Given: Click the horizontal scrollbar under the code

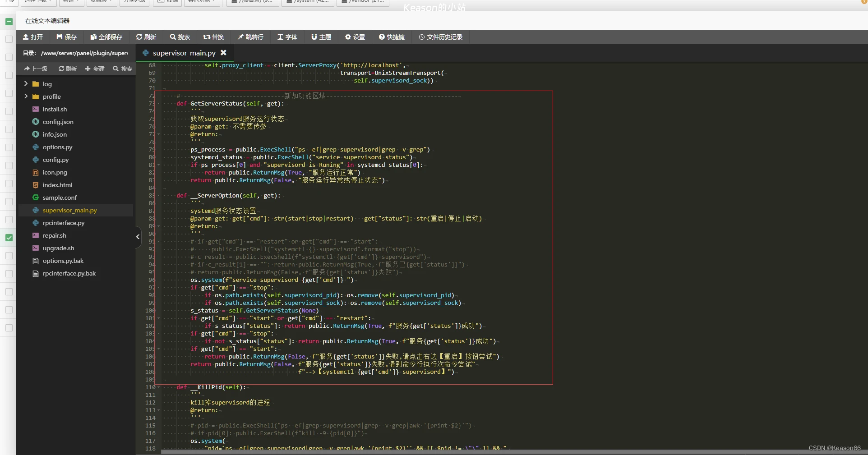Looking at the screenshot, I should pos(451,452).
